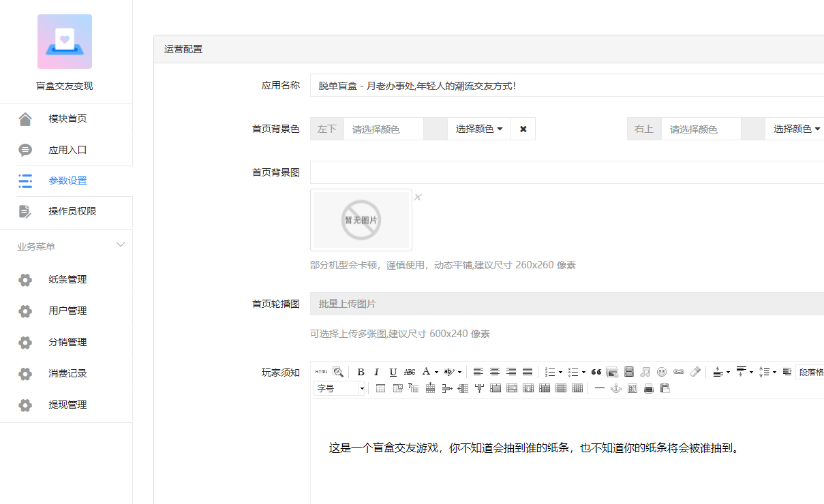
Task: Click 左下 color preview swatch
Action: coord(436,129)
